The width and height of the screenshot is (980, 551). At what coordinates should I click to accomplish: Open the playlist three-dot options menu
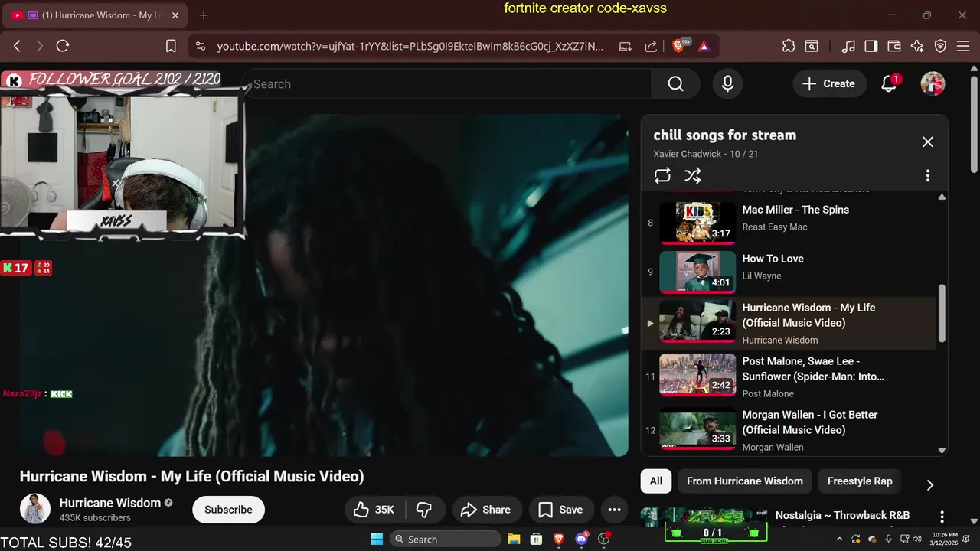pos(928,175)
